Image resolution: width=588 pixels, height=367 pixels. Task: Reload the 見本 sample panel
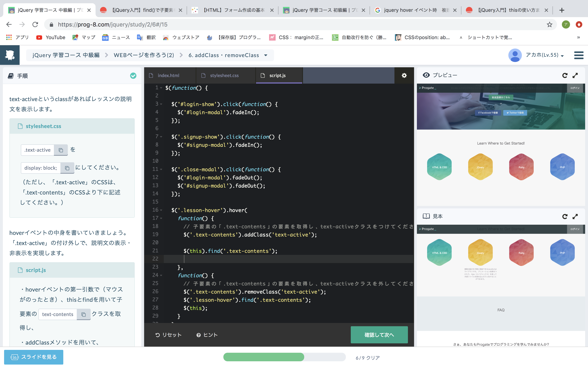[565, 217]
